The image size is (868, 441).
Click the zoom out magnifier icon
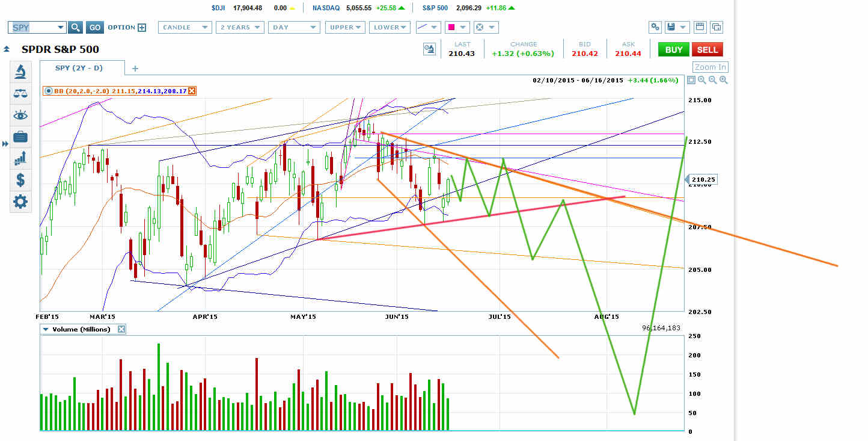click(712, 80)
